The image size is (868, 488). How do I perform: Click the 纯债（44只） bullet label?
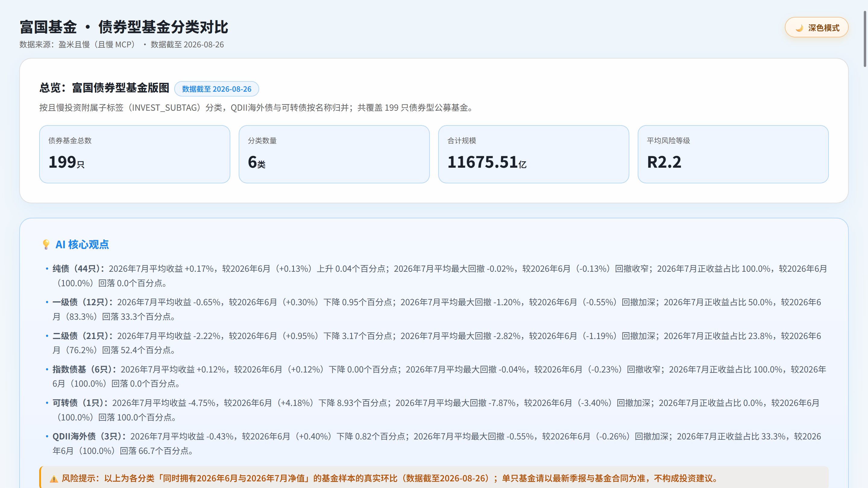pyautogui.click(x=79, y=269)
